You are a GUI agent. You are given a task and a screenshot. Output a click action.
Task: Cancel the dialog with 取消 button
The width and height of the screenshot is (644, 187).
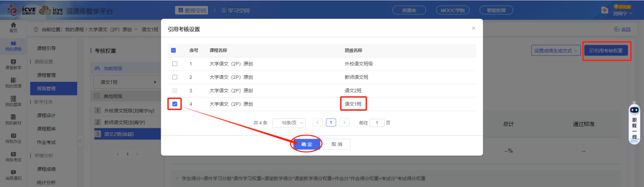pos(337,144)
